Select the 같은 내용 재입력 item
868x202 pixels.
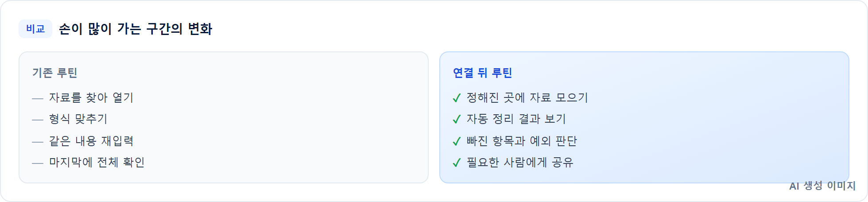91,141
